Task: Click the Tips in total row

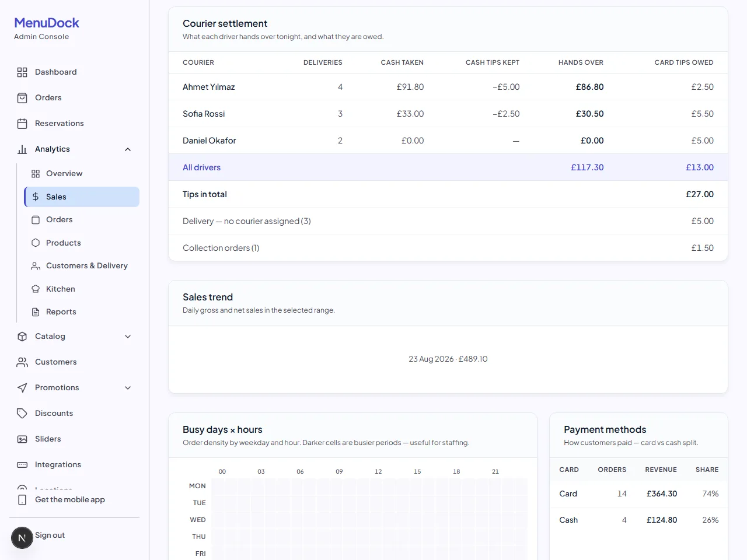Action: pos(448,194)
